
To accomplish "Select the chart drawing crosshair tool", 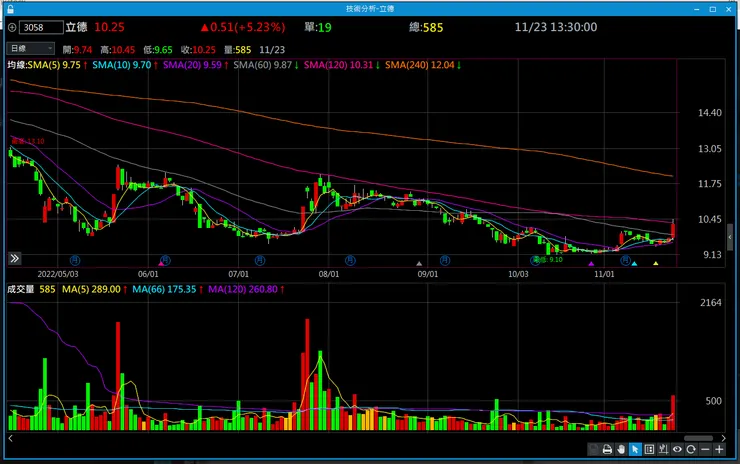I will pyautogui.click(x=663, y=449).
